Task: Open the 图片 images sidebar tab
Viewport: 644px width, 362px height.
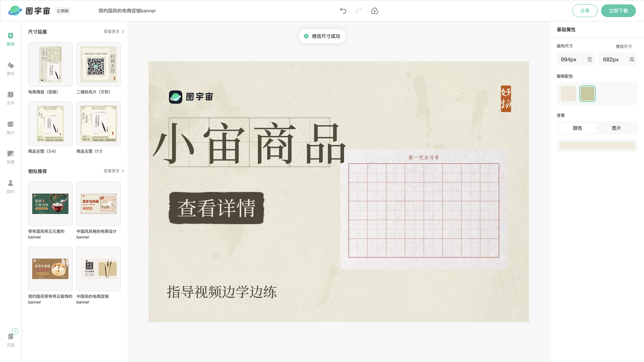Action: [10, 128]
